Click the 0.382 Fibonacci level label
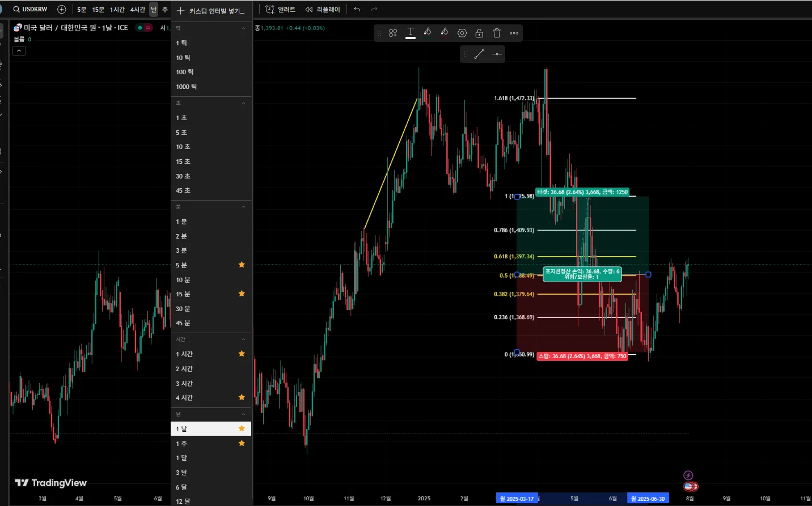The height and width of the screenshot is (506, 812). pos(514,294)
